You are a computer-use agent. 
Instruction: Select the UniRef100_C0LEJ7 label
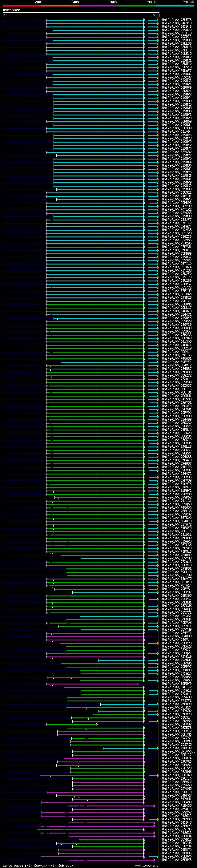pyautogui.click(x=177, y=50)
